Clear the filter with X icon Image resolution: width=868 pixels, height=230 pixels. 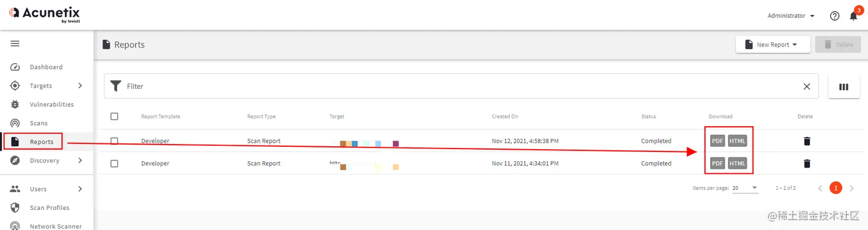[x=807, y=86]
